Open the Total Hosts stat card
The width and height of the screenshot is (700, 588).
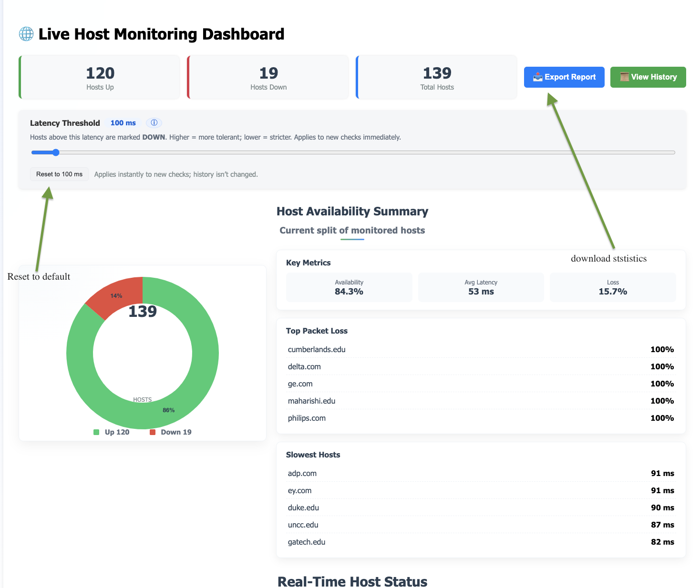[x=437, y=77]
